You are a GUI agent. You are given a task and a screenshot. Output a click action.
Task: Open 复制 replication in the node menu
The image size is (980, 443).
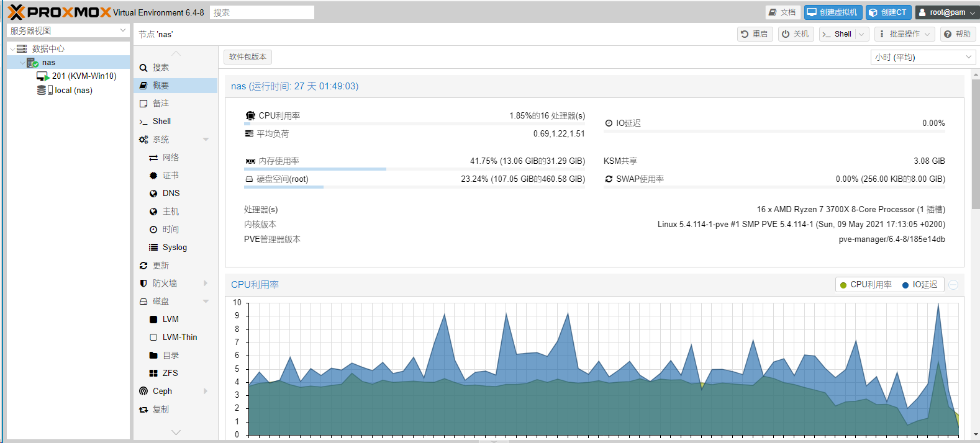click(x=176, y=409)
